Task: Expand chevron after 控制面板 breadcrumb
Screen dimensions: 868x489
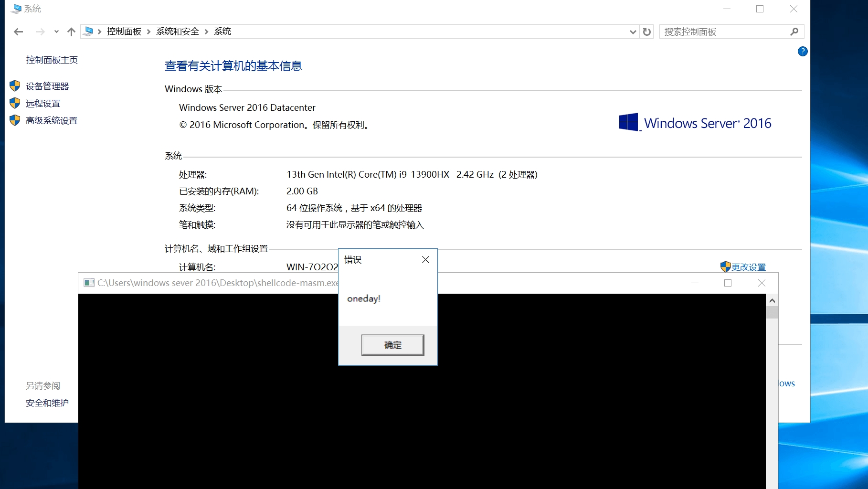Action: 149,32
